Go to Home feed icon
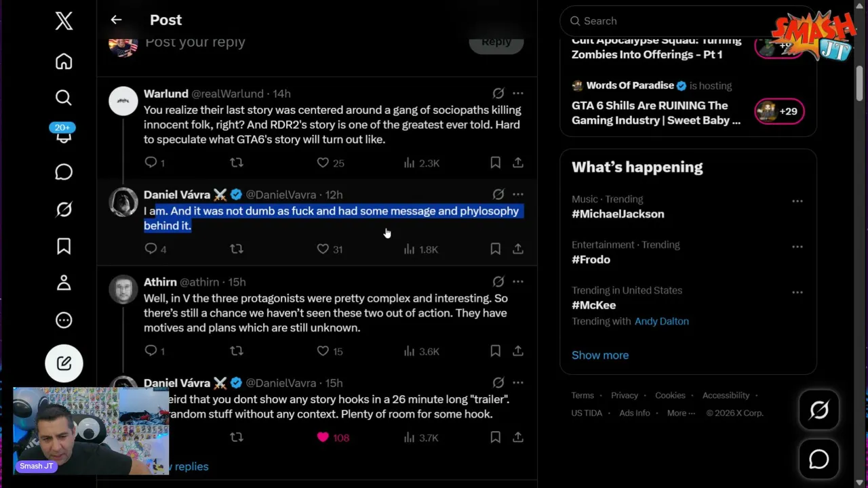This screenshot has width=868, height=488. click(64, 62)
